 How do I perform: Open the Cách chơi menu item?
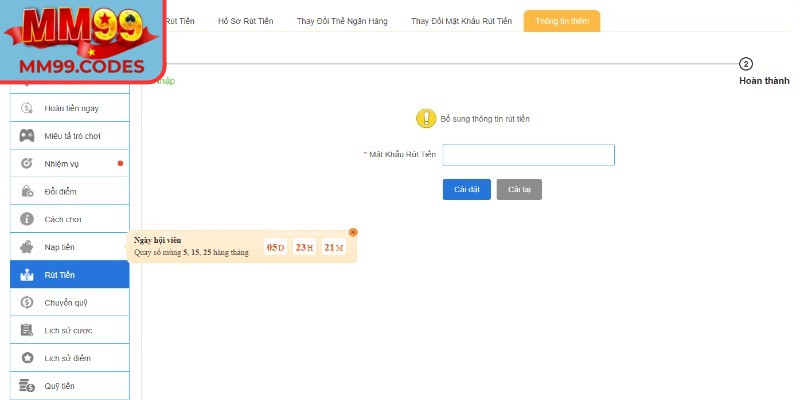pyautogui.click(x=70, y=219)
